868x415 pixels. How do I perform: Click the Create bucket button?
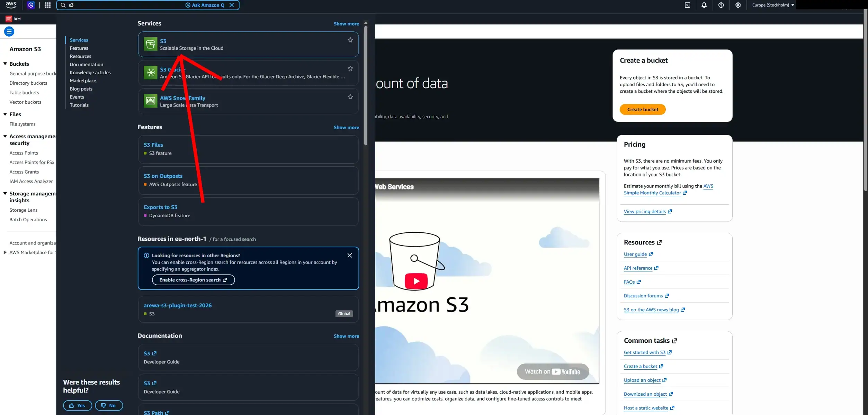(x=643, y=109)
